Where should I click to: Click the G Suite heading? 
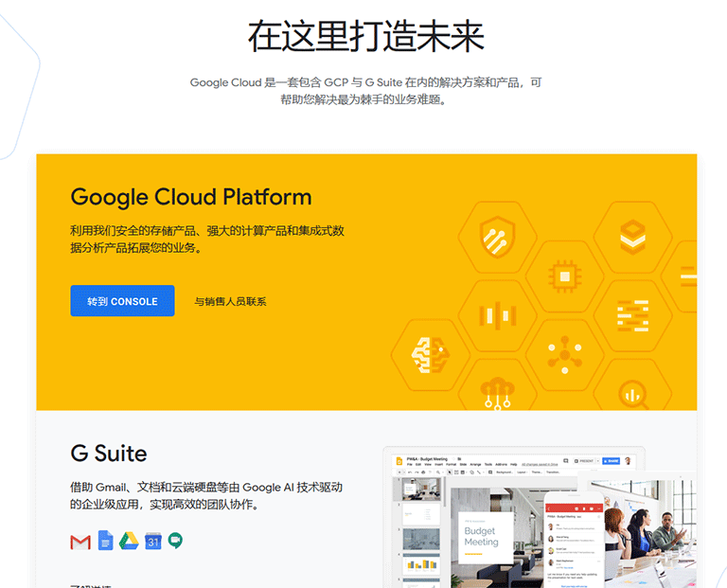click(x=108, y=453)
